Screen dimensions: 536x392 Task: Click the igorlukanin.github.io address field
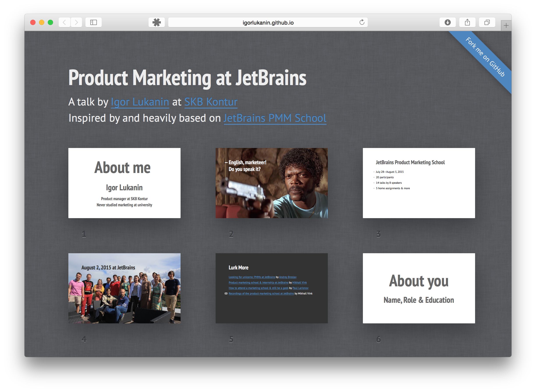268,23
